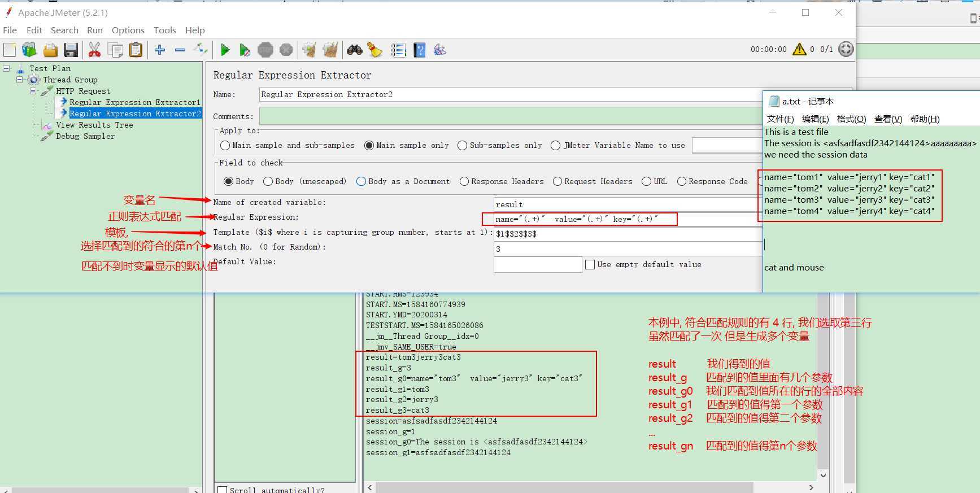Click the Match No. input field
Image resolution: width=980 pixels, height=493 pixels.
(628, 249)
